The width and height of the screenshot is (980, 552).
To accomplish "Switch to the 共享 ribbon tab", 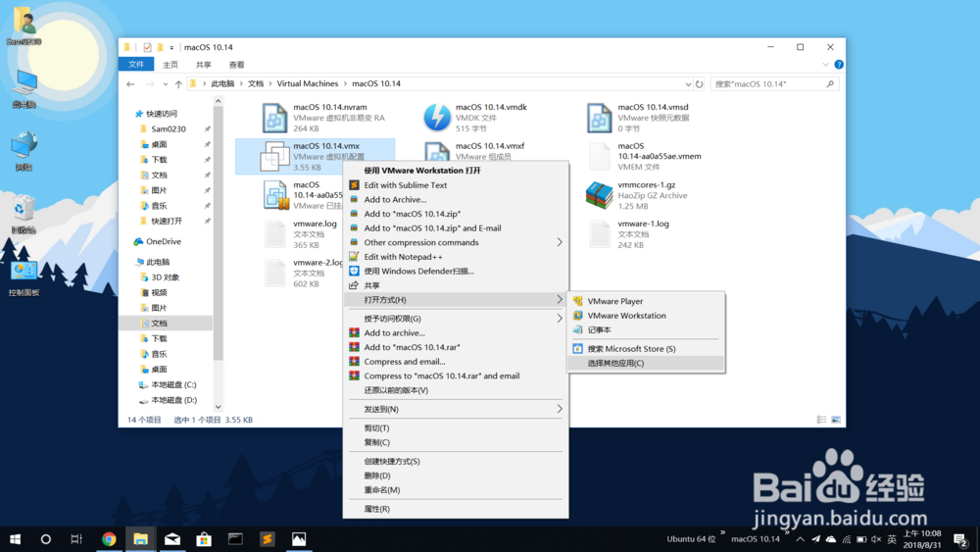I will click(203, 65).
